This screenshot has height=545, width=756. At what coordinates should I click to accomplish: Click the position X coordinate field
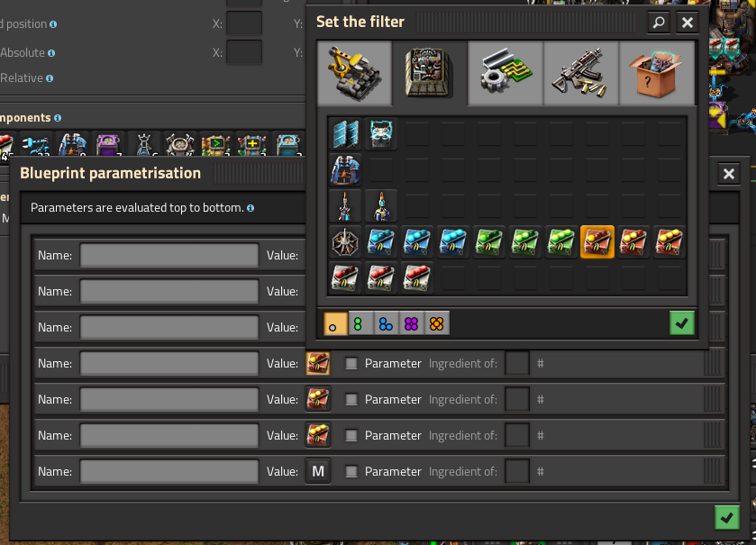244,23
